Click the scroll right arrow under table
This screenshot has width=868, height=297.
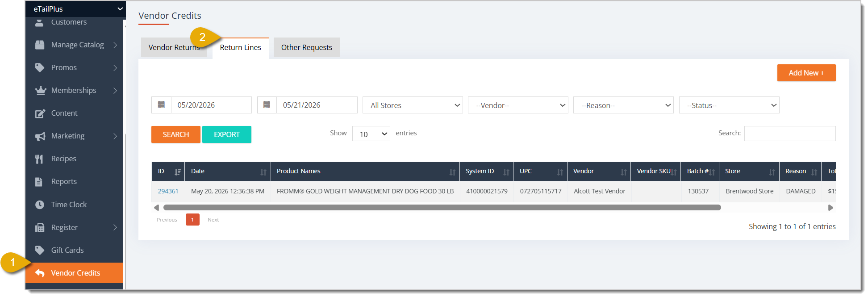point(830,208)
